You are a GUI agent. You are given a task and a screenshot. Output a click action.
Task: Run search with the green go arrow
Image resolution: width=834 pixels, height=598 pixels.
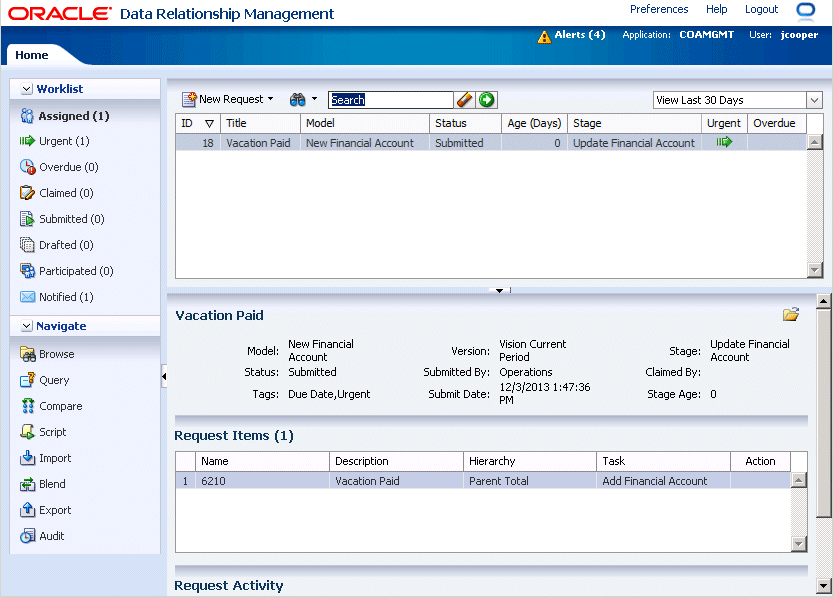[486, 99]
